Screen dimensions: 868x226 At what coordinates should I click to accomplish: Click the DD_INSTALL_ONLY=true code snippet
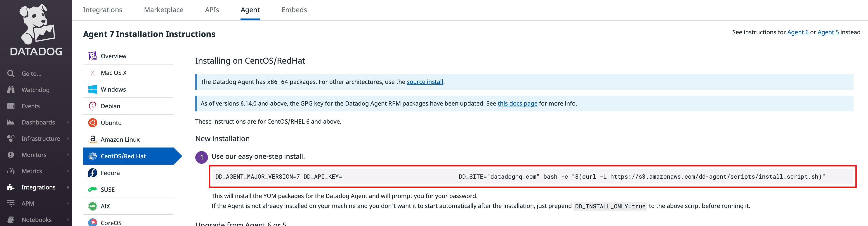point(610,206)
